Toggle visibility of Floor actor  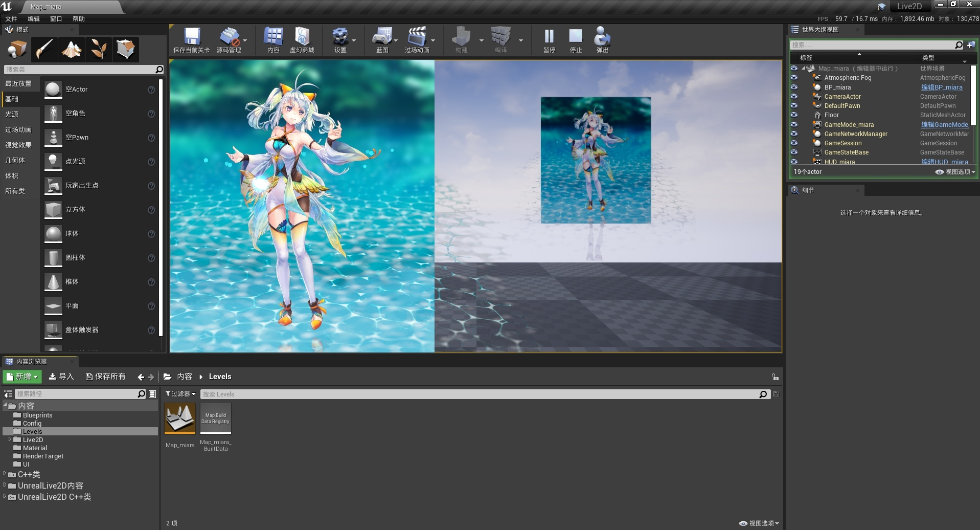click(794, 115)
